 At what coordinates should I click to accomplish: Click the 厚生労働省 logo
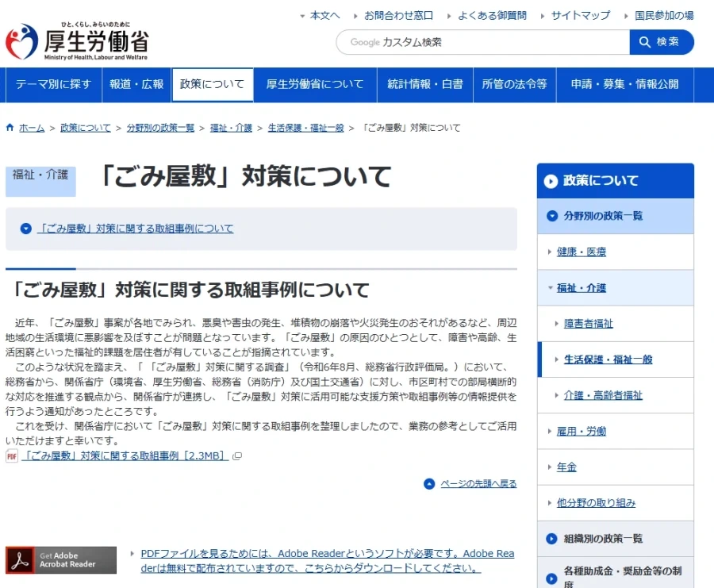[77, 41]
